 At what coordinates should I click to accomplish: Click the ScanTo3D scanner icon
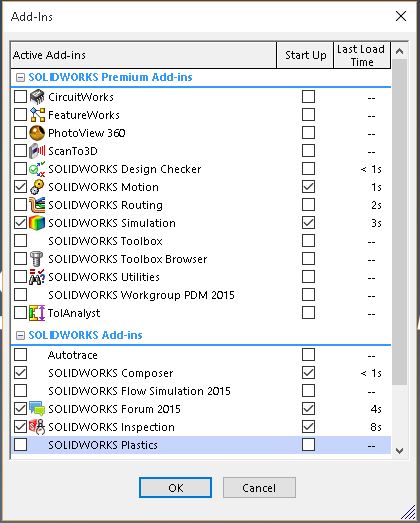tap(37, 151)
